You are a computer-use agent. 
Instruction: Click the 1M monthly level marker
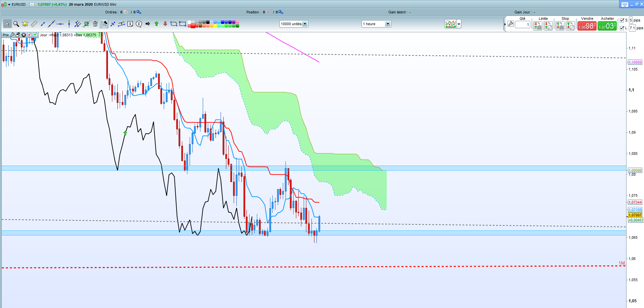coord(621,263)
